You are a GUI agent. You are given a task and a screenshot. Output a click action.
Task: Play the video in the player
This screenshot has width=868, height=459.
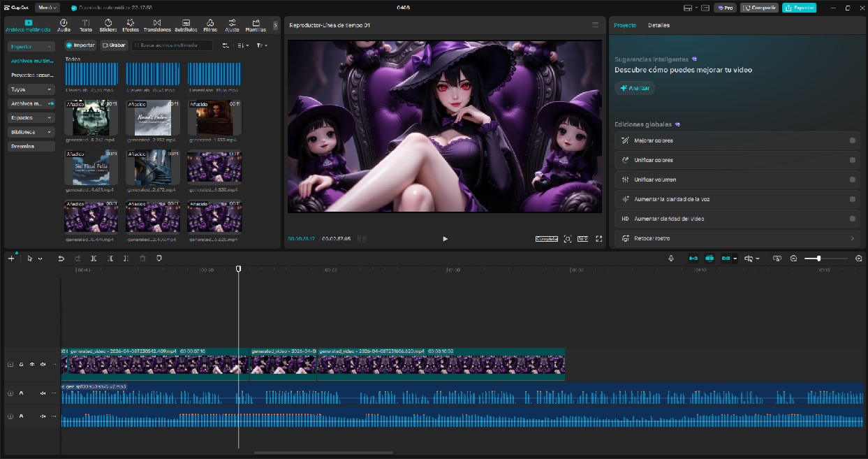(446, 239)
